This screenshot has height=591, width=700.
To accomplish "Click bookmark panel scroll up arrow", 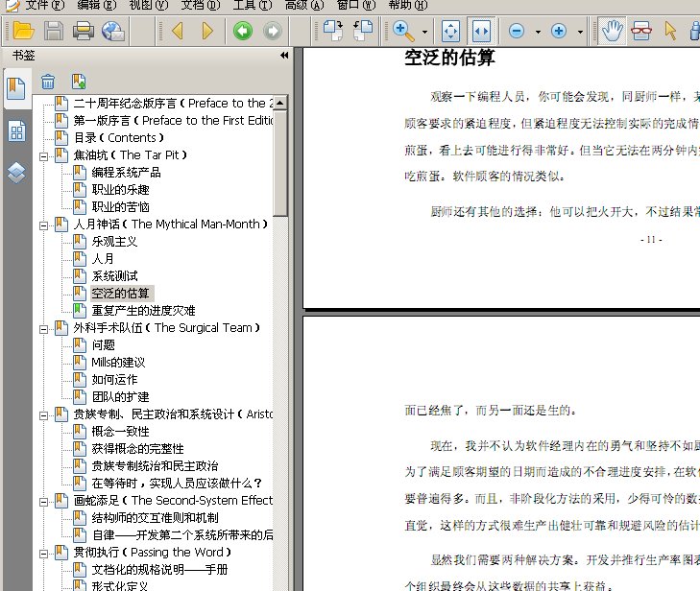I will pyautogui.click(x=280, y=104).
